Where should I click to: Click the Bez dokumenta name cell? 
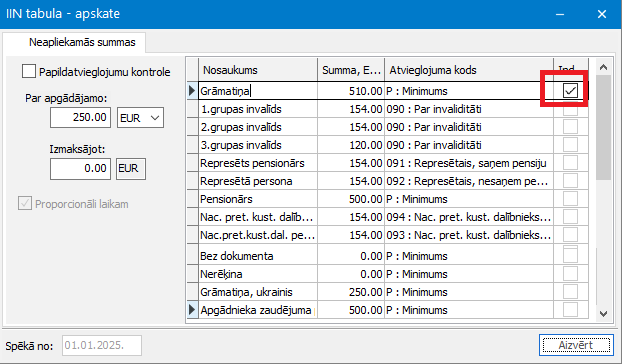click(x=258, y=256)
